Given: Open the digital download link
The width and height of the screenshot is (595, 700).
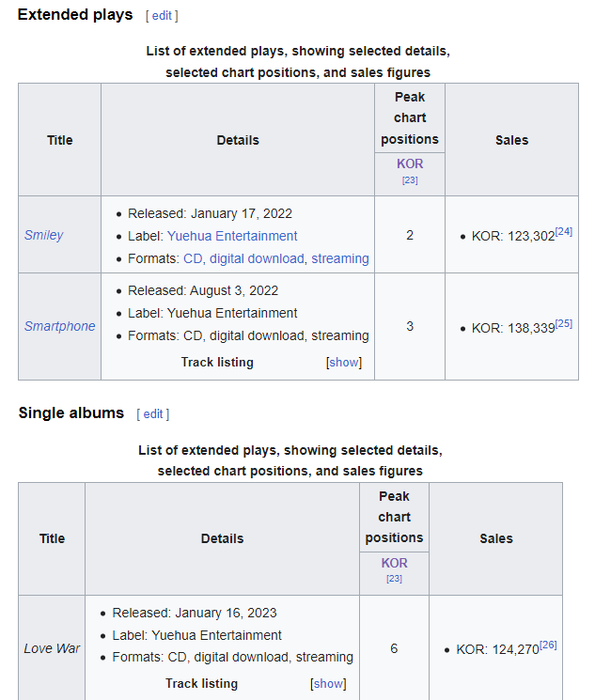Looking at the screenshot, I should tap(257, 258).
